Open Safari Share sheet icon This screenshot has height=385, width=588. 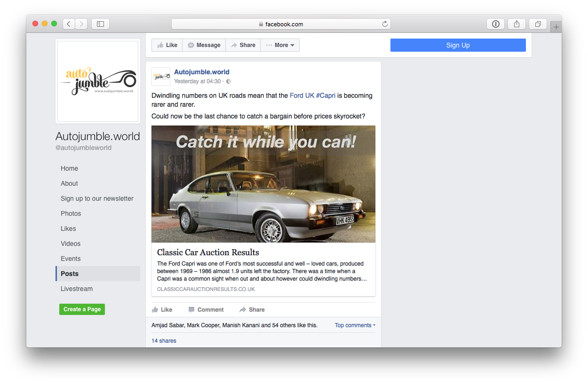click(516, 24)
